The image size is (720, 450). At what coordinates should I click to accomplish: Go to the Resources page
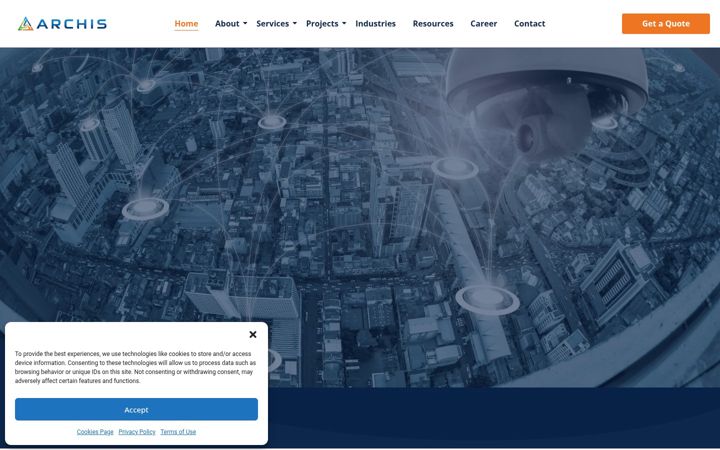click(x=433, y=23)
